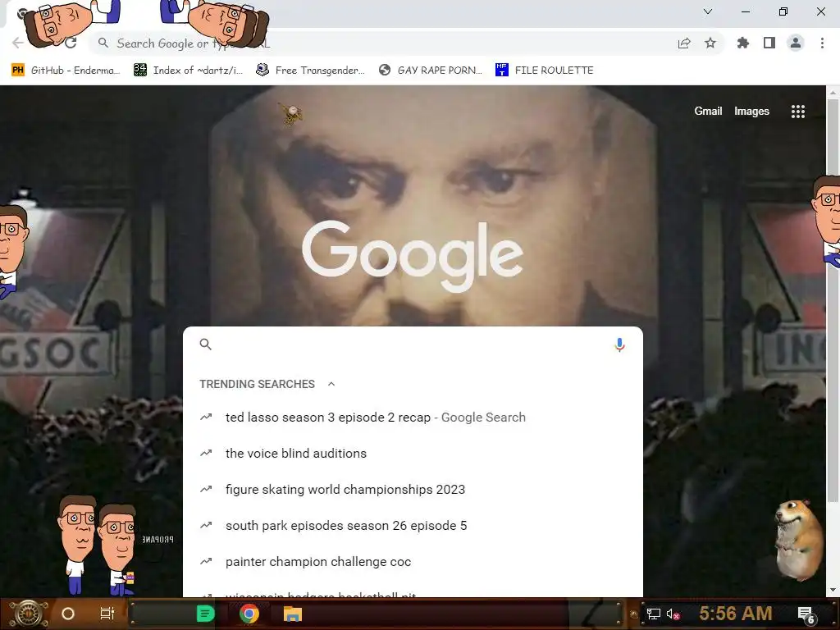Open the Chrome profile avatar
Viewport: 840px width, 630px height.
(796, 43)
